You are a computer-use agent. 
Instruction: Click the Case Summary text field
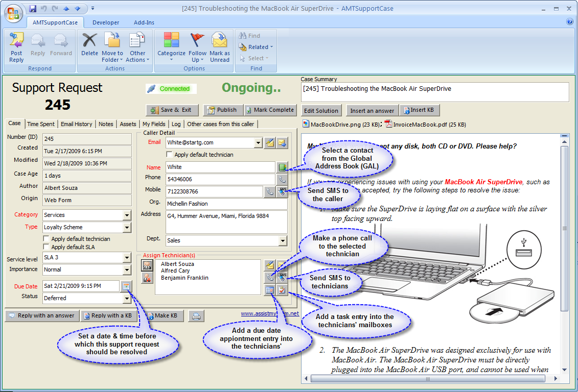pyautogui.click(x=435, y=92)
